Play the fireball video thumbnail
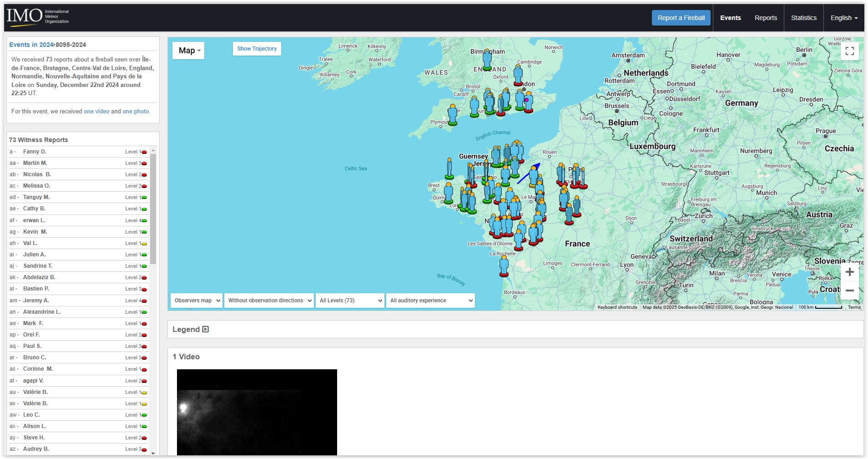Viewport: 868px width, 459px height. click(257, 412)
